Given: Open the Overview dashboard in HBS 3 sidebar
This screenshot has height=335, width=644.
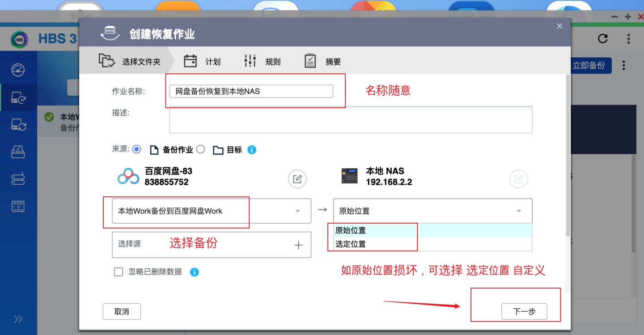Looking at the screenshot, I should click(18, 69).
